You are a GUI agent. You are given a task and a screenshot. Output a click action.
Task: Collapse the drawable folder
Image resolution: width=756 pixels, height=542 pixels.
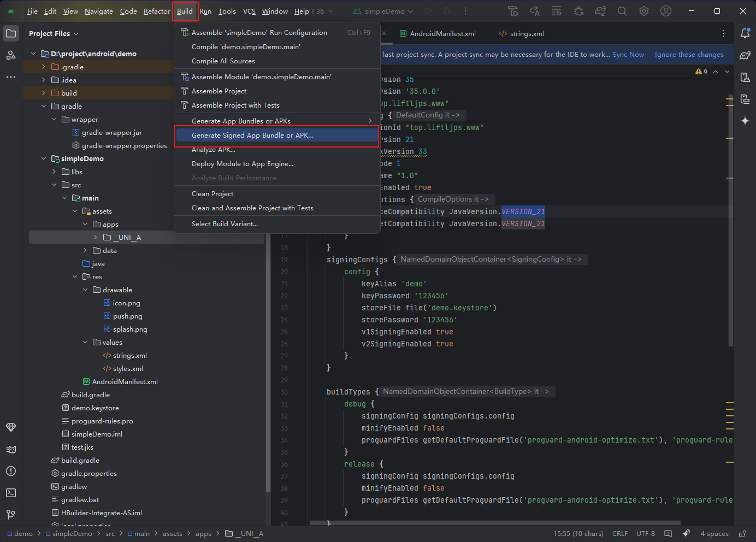click(85, 290)
